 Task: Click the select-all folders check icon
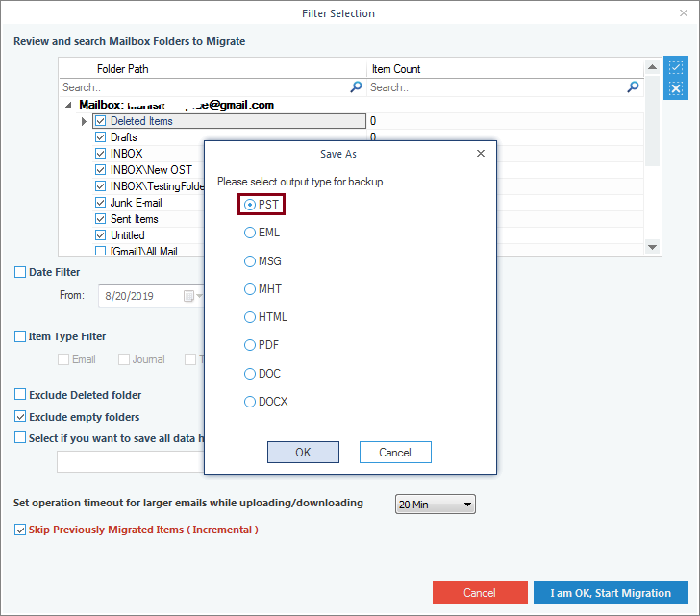point(676,68)
